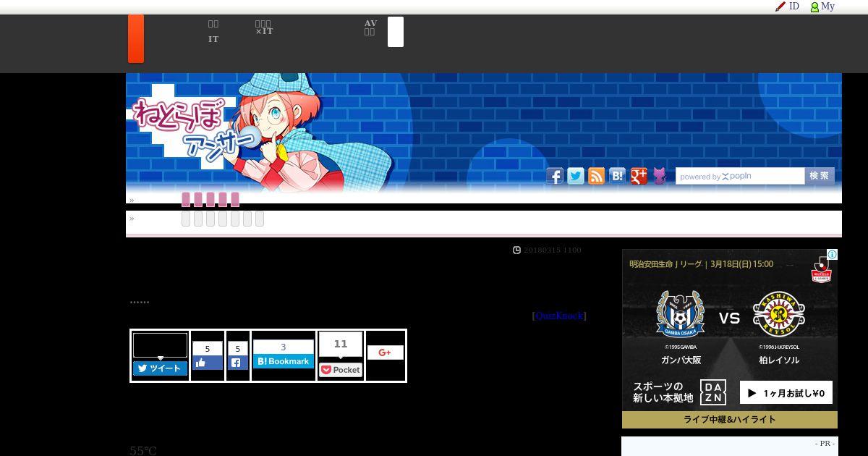Click the orange logo block in the header
The image size is (868, 456).
point(136,38)
